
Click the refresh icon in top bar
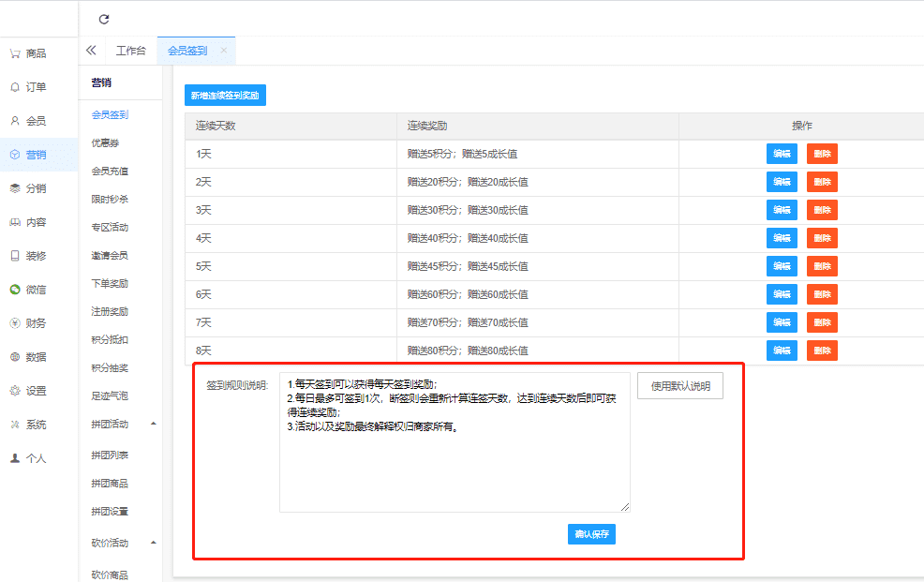click(104, 19)
